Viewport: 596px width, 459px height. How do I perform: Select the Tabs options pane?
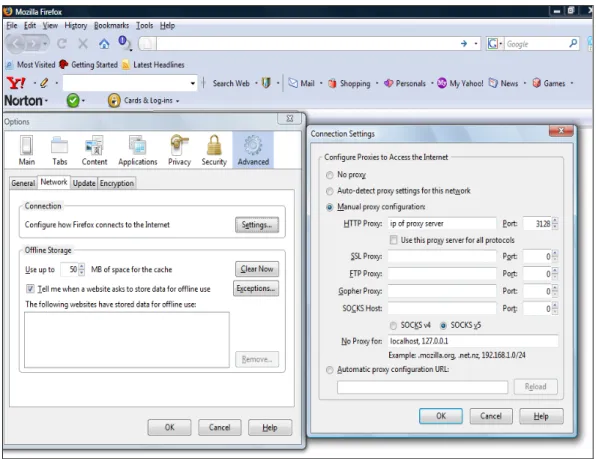pyautogui.click(x=60, y=150)
